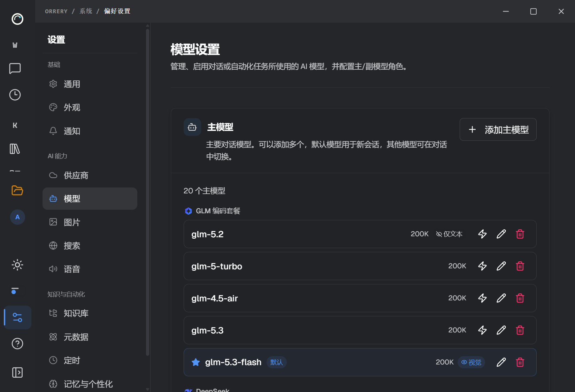Screen dimensions: 575x392
Task: Open the orange folder icon
Action: click(x=17, y=190)
